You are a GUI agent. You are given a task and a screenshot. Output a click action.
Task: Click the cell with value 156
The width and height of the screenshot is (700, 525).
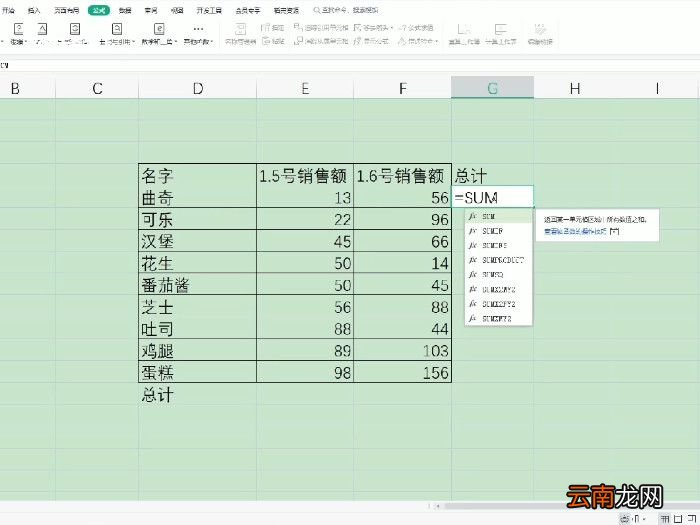pyautogui.click(x=402, y=372)
